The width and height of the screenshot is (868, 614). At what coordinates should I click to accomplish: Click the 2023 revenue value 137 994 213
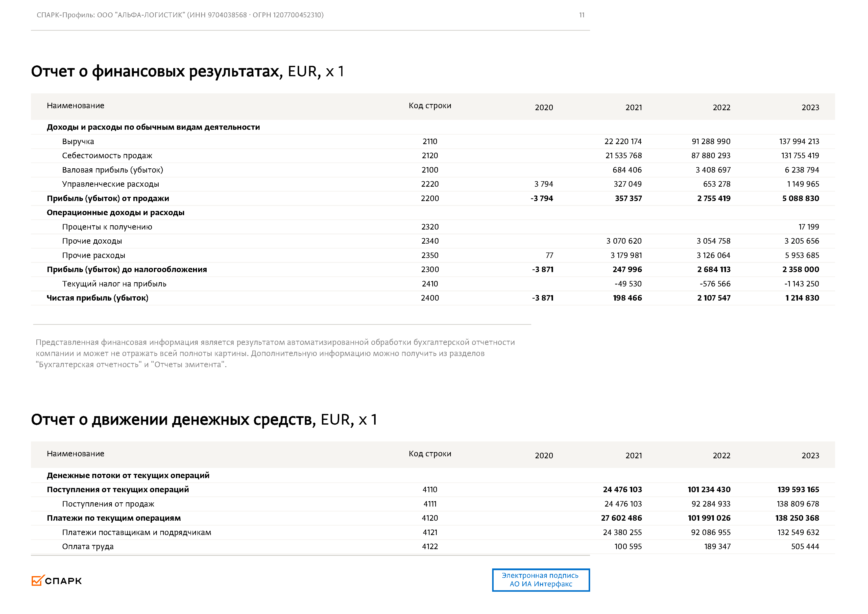click(799, 141)
